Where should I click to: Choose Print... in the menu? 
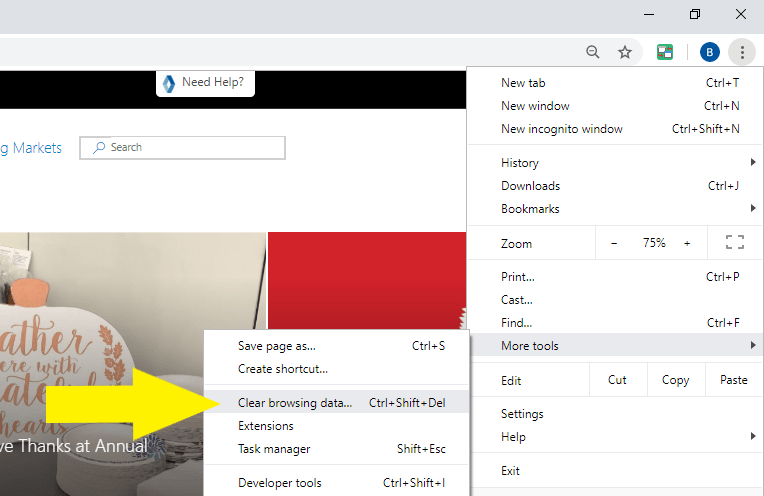click(x=615, y=277)
